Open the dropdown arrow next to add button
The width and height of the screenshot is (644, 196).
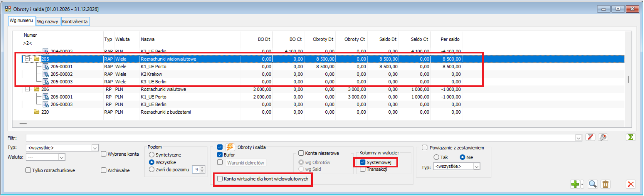click(x=582, y=185)
